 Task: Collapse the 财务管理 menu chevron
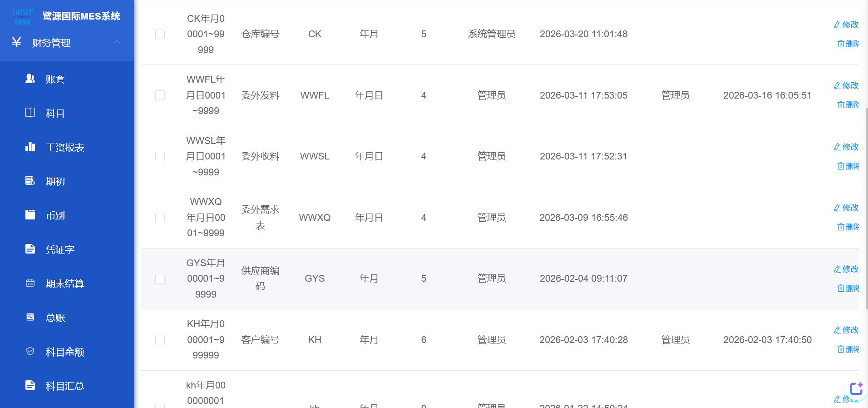click(117, 42)
